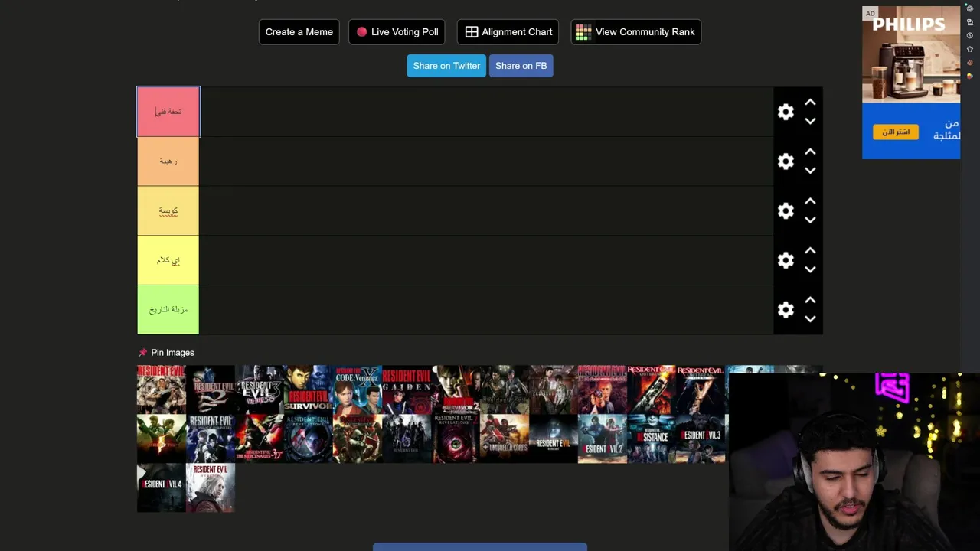Move the كويسة tier row up
Image resolution: width=980 pixels, height=551 pixels.
pyautogui.click(x=810, y=201)
